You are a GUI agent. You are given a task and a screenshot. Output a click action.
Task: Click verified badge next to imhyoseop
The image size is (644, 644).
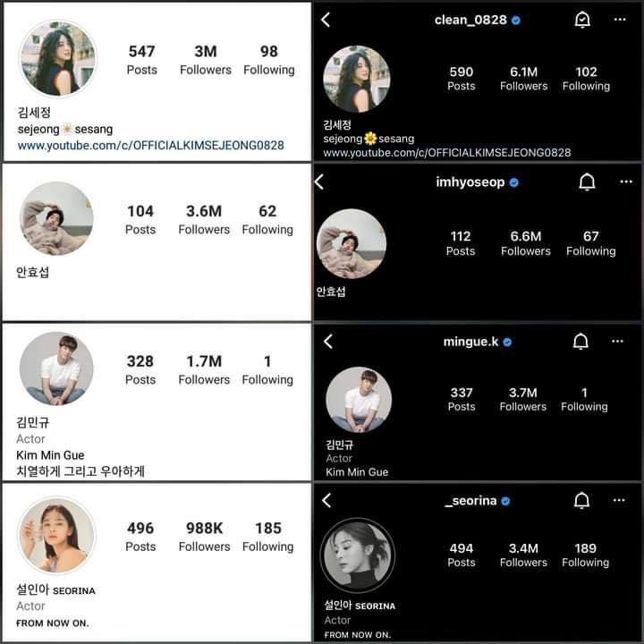tap(513, 182)
